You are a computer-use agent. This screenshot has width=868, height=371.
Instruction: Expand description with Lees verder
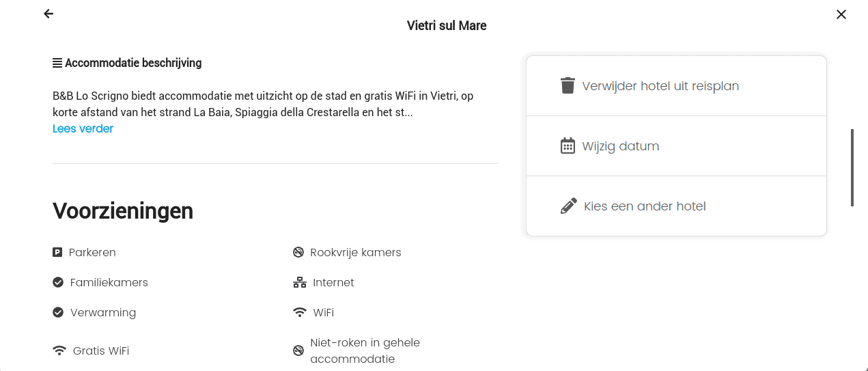[83, 128]
